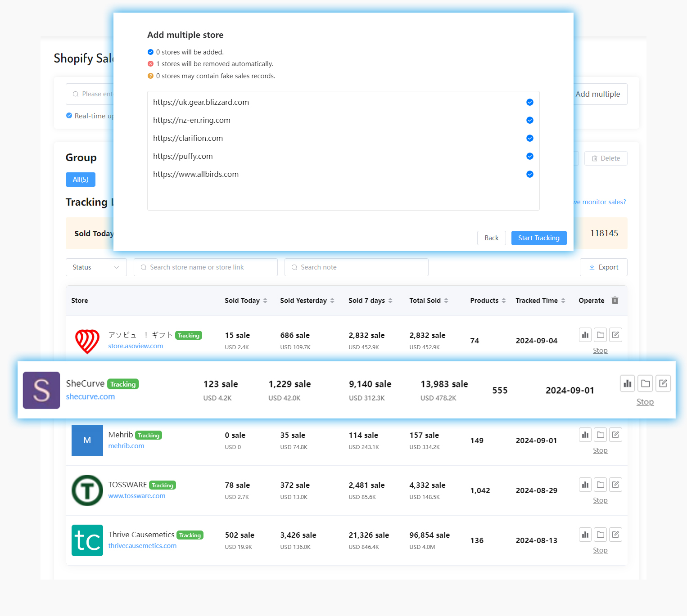Open the Status dropdown filter
The height and width of the screenshot is (616, 687).
pyautogui.click(x=96, y=267)
